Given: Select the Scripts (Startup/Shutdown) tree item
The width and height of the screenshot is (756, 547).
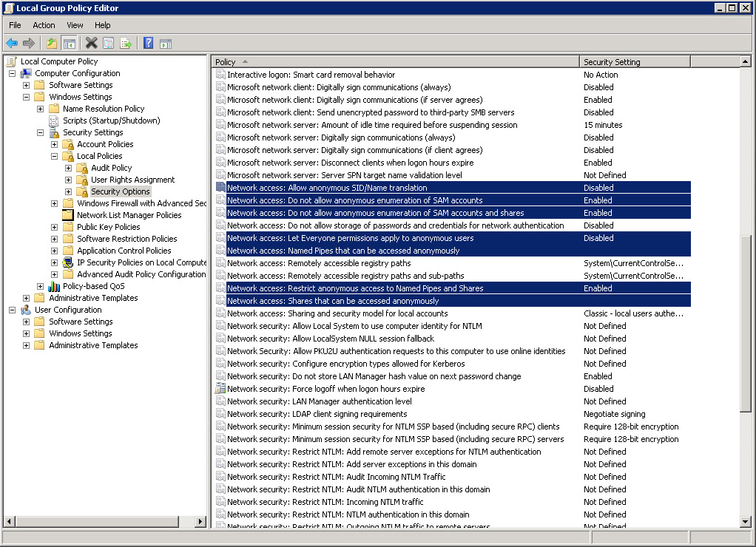Looking at the screenshot, I should [x=112, y=120].
